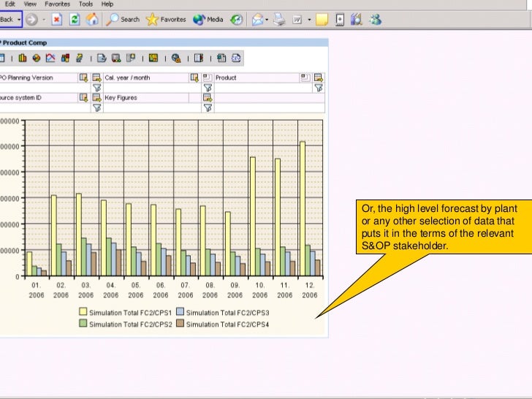Click the arrow-table icon at far right of Product

click(x=319, y=77)
